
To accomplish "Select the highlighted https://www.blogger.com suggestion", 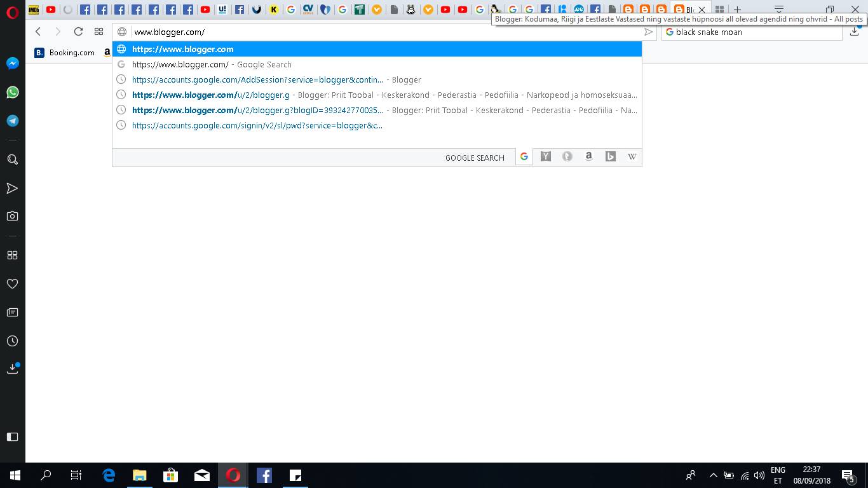I will tap(377, 49).
